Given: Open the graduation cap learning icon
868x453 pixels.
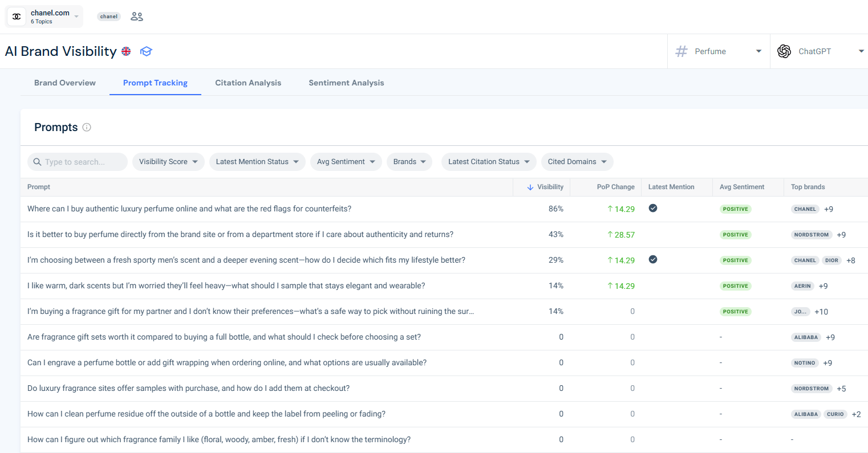Looking at the screenshot, I should (147, 51).
